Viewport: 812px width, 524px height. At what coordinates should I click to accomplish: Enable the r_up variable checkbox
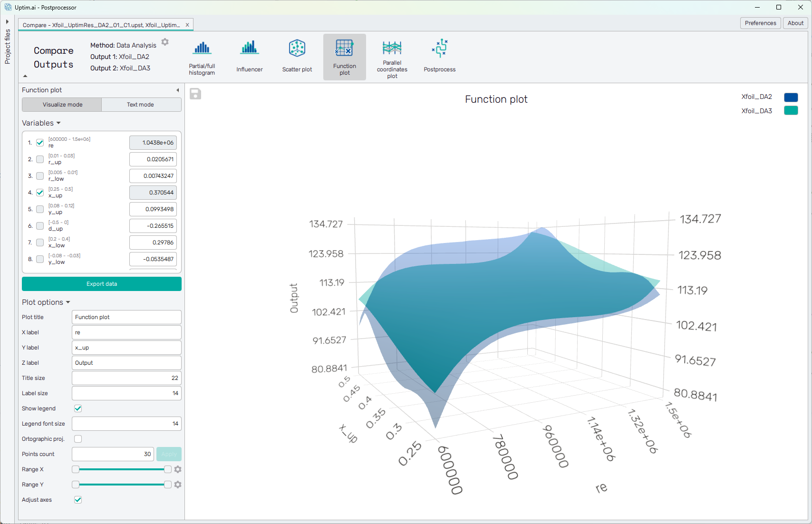40,159
